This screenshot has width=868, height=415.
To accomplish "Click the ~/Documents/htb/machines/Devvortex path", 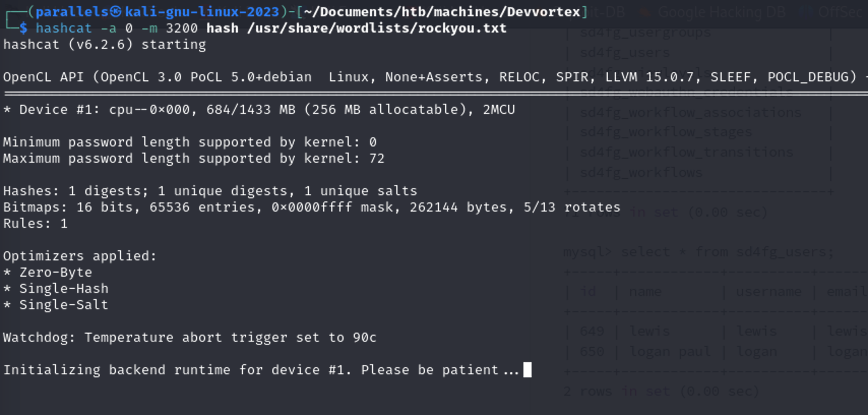I will tap(442, 12).
